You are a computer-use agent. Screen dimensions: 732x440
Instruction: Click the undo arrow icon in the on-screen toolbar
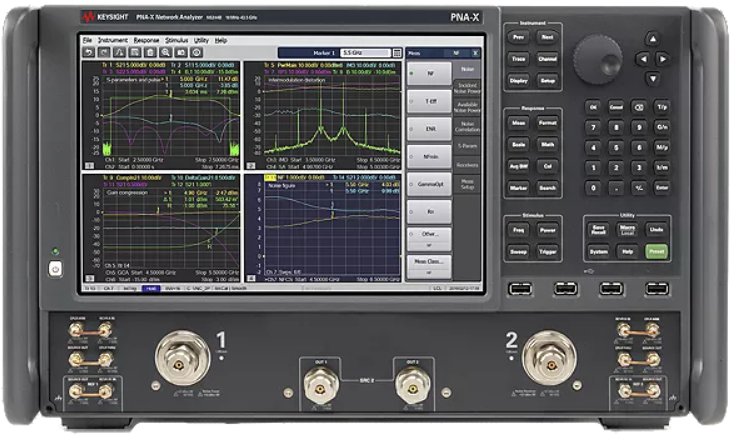coord(88,53)
